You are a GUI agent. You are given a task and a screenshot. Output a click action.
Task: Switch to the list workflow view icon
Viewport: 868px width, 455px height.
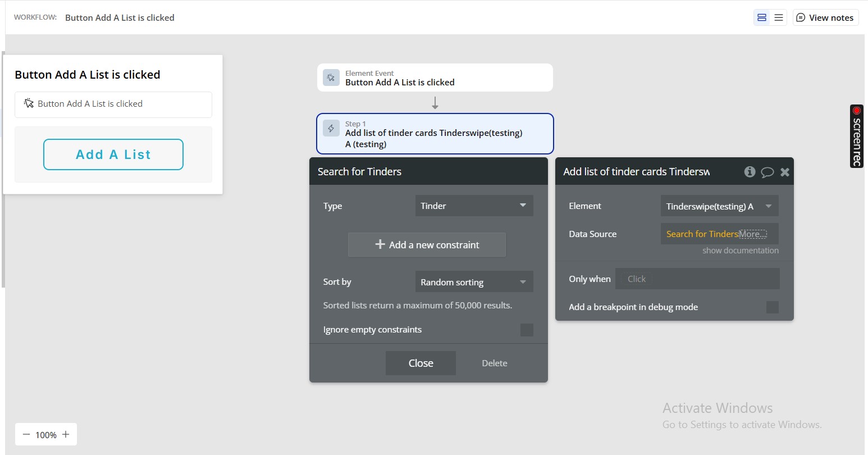coord(779,17)
